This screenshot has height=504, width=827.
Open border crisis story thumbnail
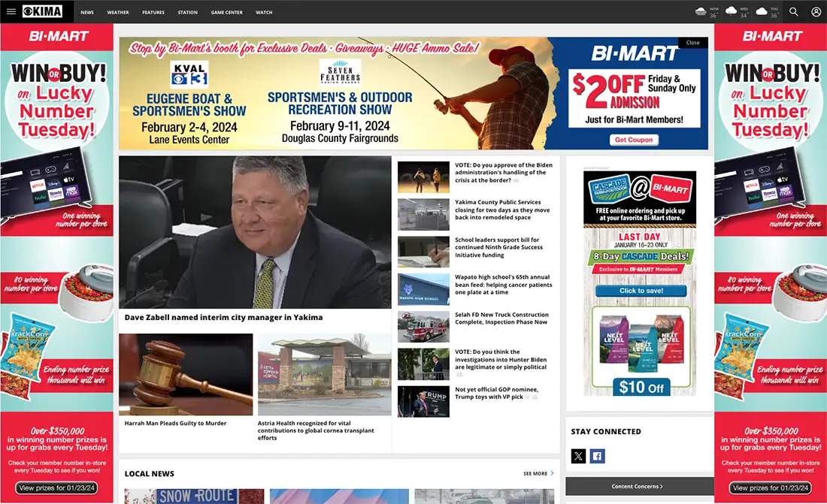(x=423, y=177)
